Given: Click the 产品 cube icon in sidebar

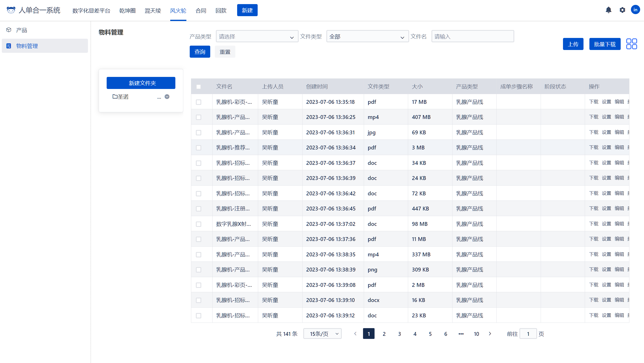Looking at the screenshot, I should [x=9, y=30].
